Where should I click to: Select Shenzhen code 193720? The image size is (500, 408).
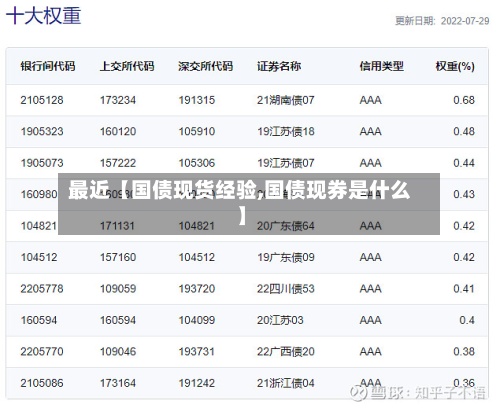tap(197, 289)
